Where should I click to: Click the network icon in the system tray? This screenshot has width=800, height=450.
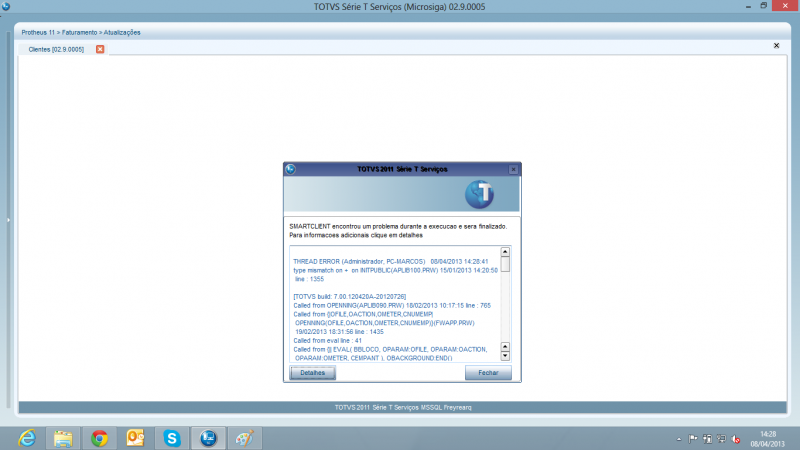(721, 439)
